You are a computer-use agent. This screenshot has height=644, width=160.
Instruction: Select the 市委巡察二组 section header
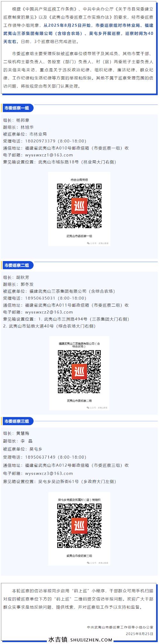click(x=17, y=265)
